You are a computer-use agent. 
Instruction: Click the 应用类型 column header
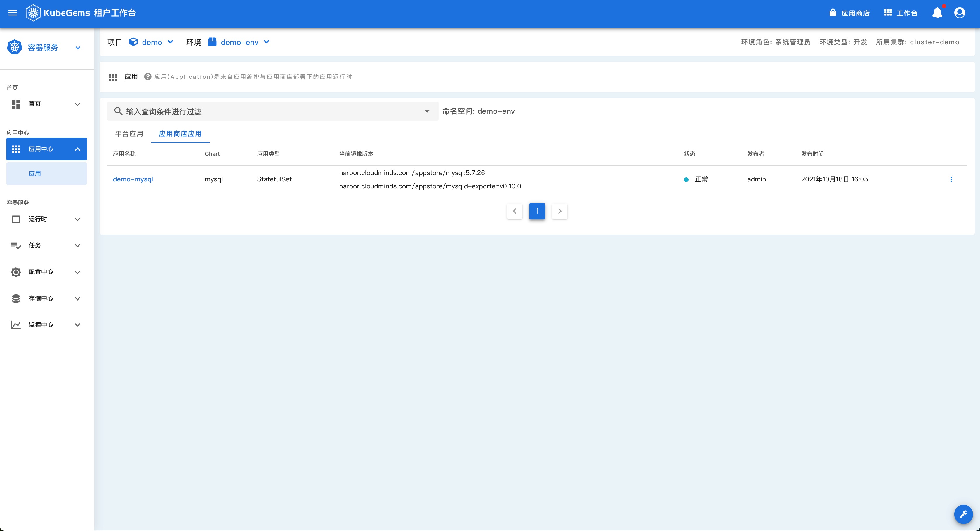(x=269, y=154)
